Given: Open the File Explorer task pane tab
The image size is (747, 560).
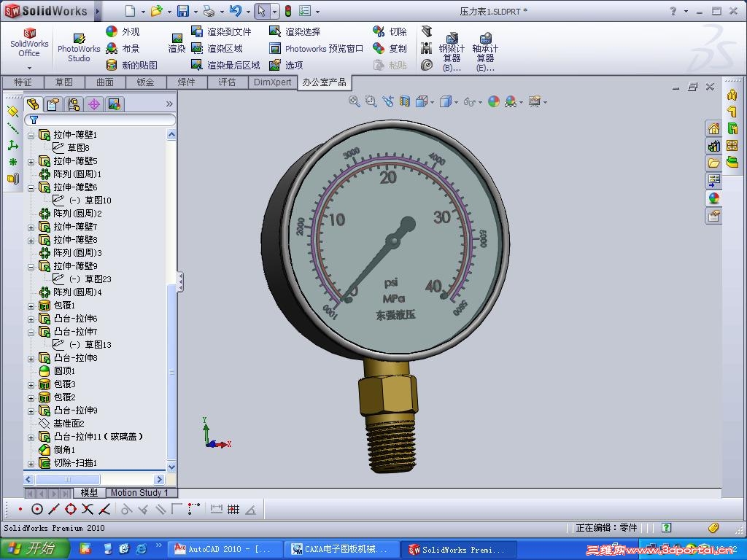Looking at the screenshot, I should point(713,163).
